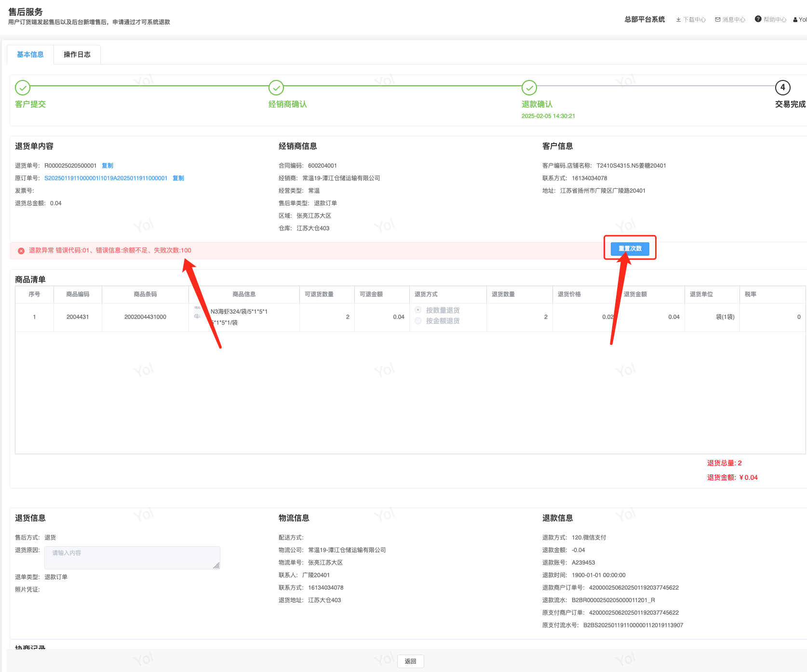Viewport: 807px width, 672px height.
Task: Click the 客户提交 step check icon
Action: [x=23, y=88]
